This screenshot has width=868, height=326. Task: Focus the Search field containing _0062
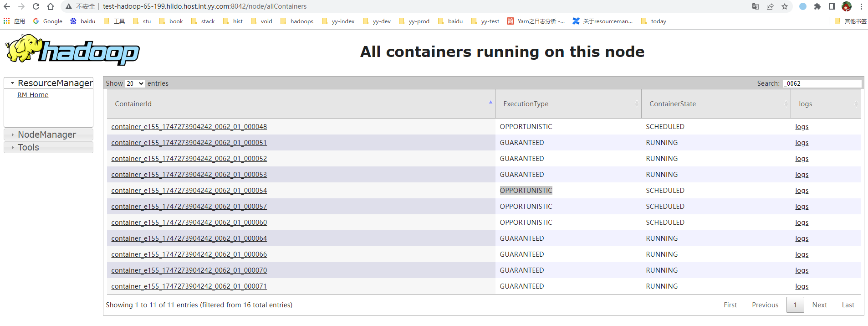(x=822, y=83)
